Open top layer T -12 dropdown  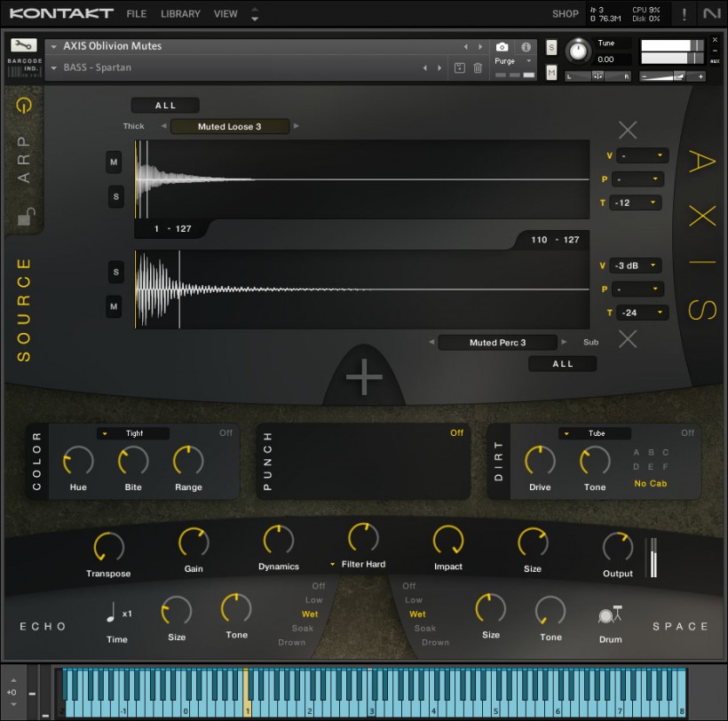(635, 202)
